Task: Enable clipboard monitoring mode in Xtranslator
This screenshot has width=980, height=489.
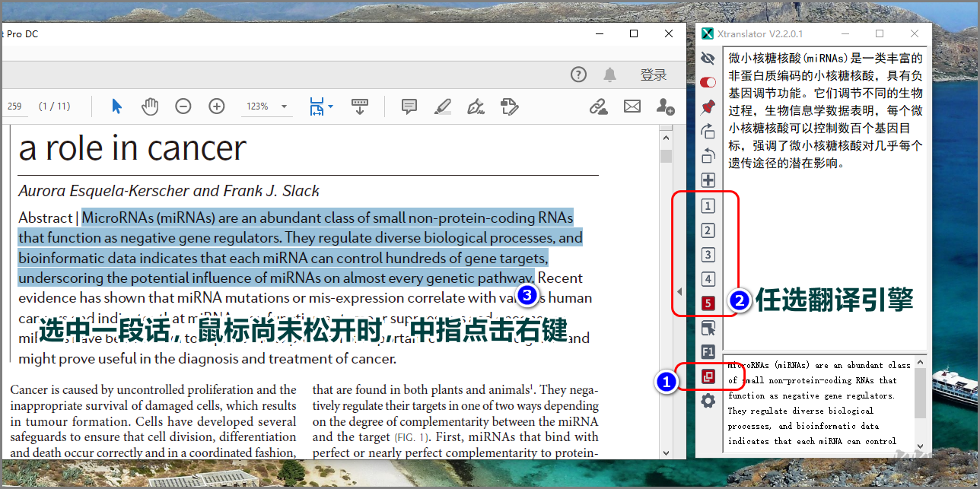Action: point(708,376)
